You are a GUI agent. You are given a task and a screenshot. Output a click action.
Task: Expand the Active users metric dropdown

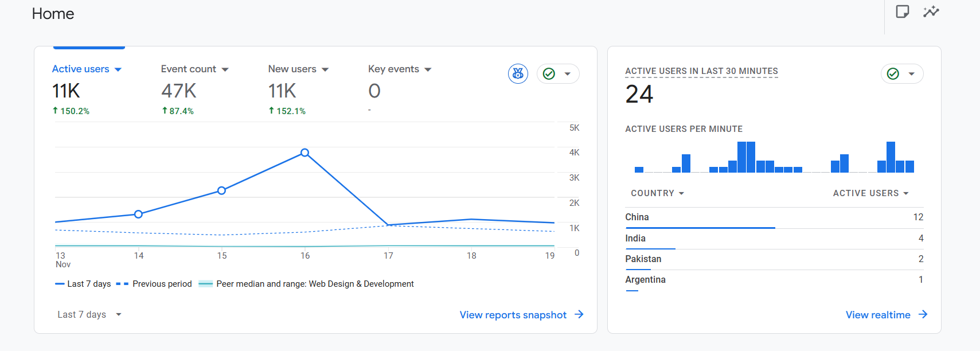pyautogui.click(x=118, y=69)
